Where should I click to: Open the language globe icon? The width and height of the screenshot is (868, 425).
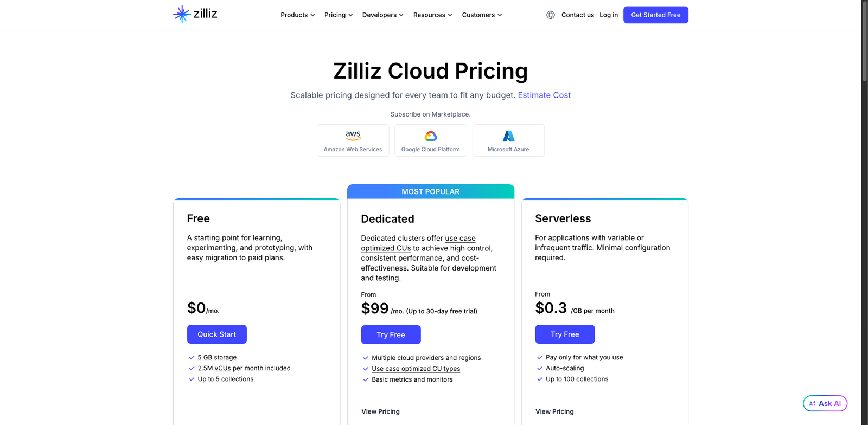pos(550,15)
